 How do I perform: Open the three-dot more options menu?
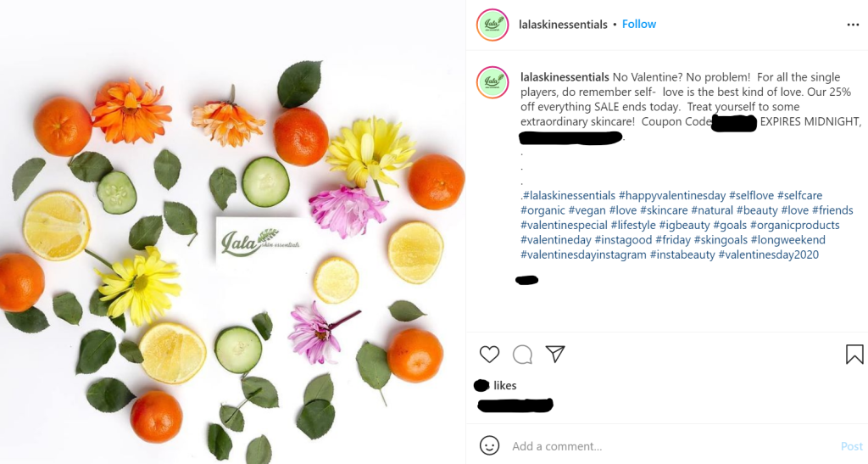point(853,25)
